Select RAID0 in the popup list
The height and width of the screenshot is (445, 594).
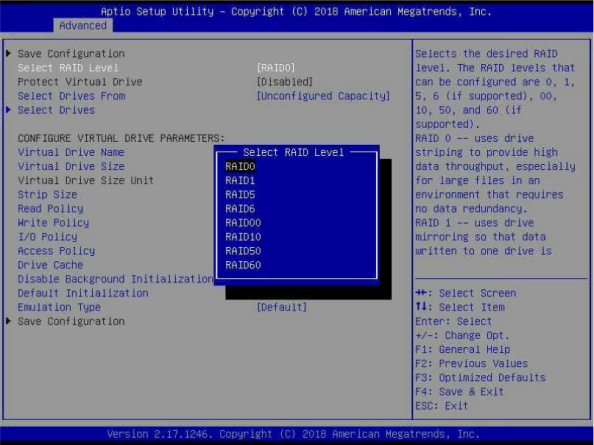240,166
